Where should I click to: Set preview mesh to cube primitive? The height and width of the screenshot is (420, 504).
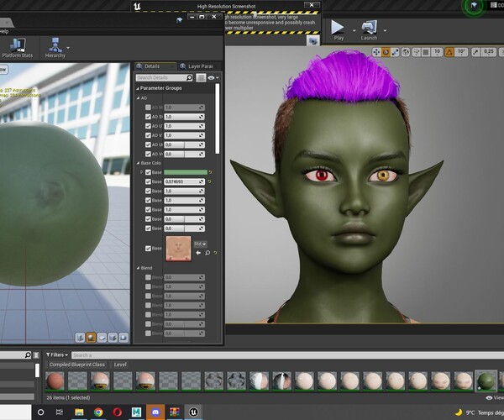tap(113, 338)
